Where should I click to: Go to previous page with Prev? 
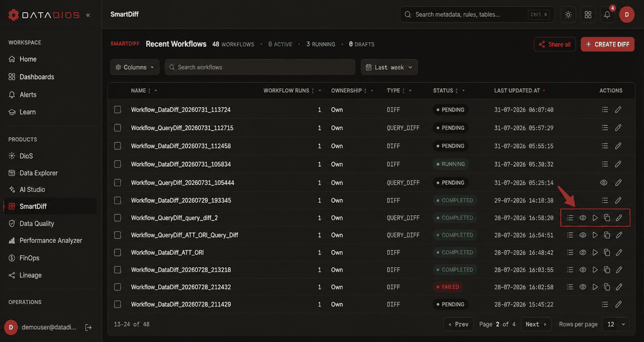pyautogui.click(x=459, y=324)
